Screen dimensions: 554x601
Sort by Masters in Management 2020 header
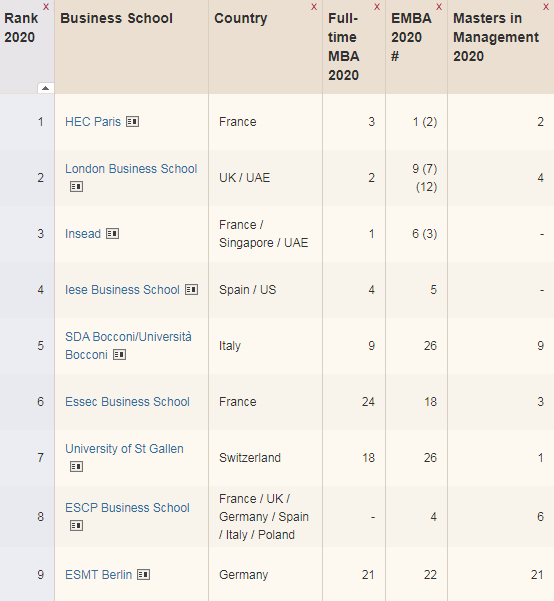pos(496,37)
